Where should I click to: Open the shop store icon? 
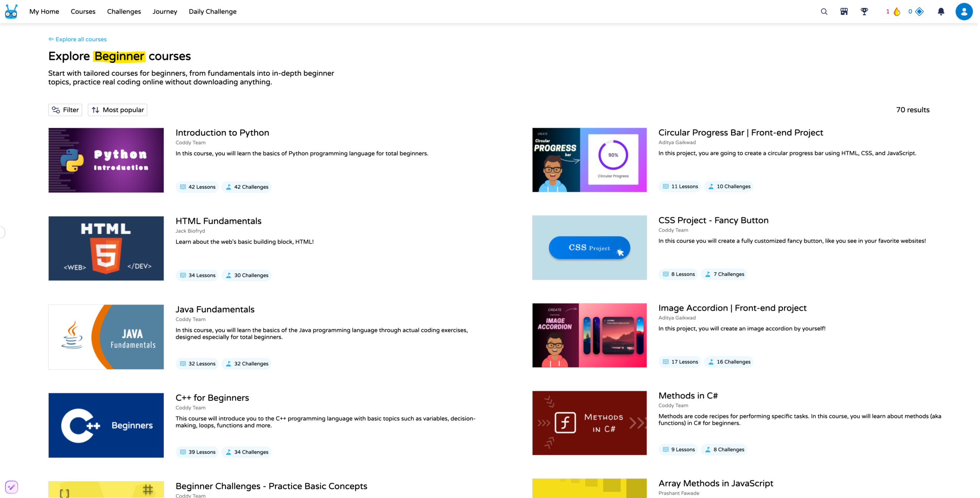(x=844, y=11)
